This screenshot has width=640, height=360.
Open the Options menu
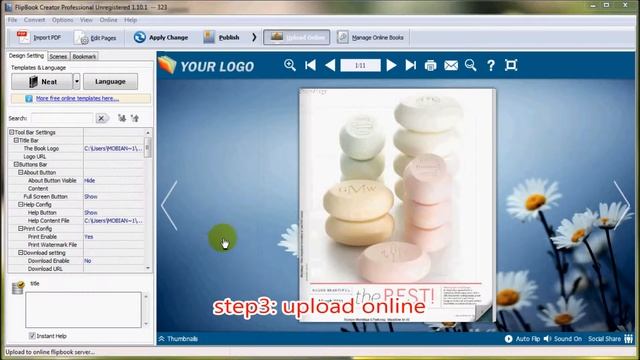[62, 20]
